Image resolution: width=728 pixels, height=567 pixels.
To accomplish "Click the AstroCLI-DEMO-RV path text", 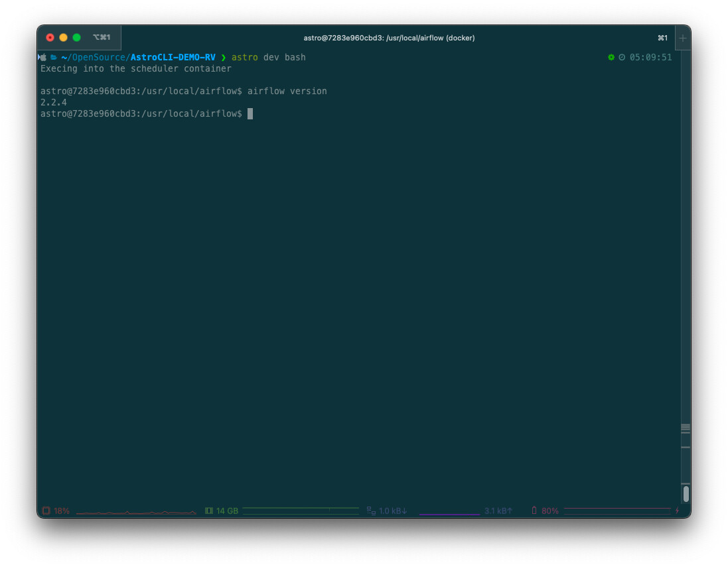I will click(x=173, y=57).
